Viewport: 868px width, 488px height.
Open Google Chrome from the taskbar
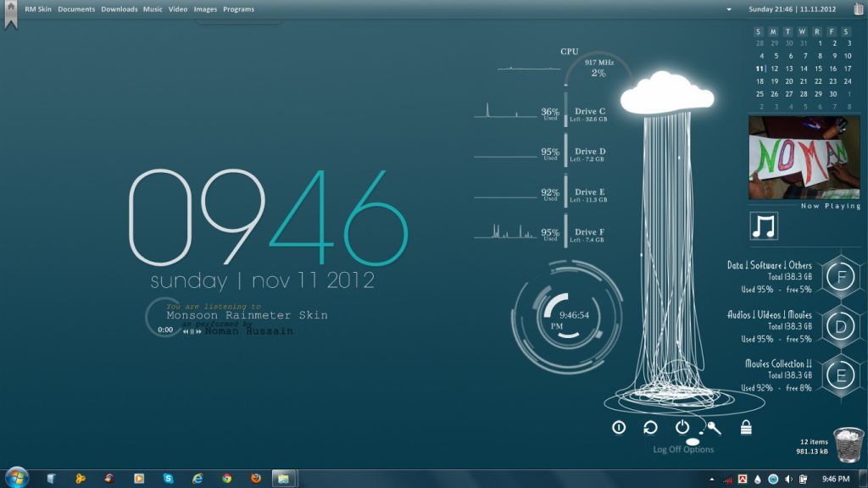pyautogui.click(x=227, y=479)
